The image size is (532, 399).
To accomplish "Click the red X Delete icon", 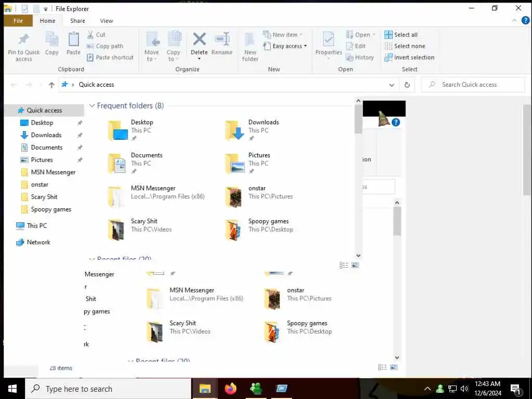I will coord(199,39).
